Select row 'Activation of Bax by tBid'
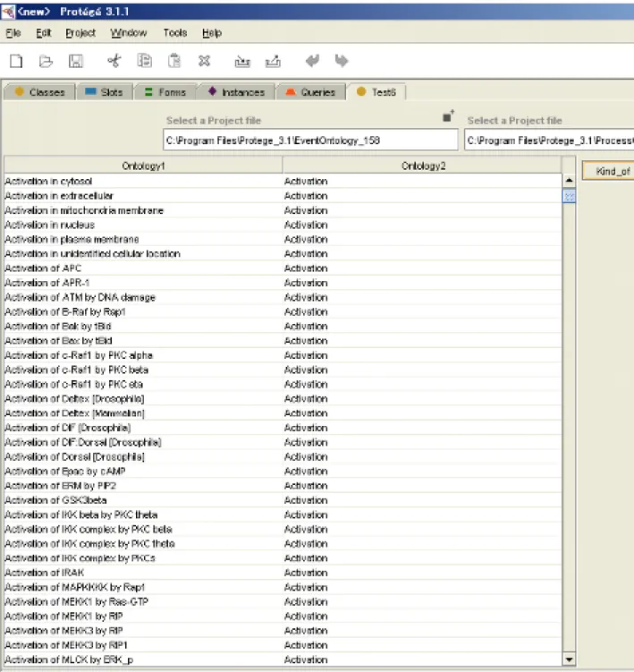This screenshot has width=634, height=672. (283, 341)
